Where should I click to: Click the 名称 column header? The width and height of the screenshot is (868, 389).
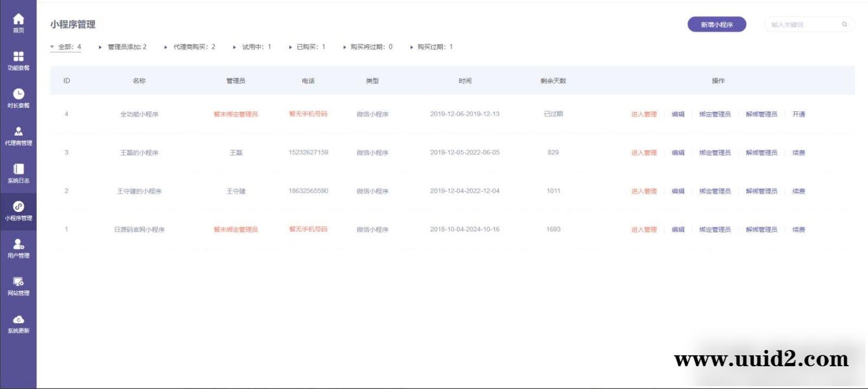[139, 81]
